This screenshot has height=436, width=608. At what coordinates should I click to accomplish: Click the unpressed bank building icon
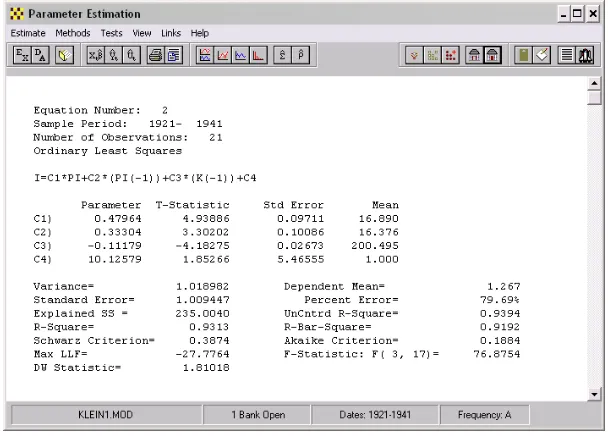point(474,55)
